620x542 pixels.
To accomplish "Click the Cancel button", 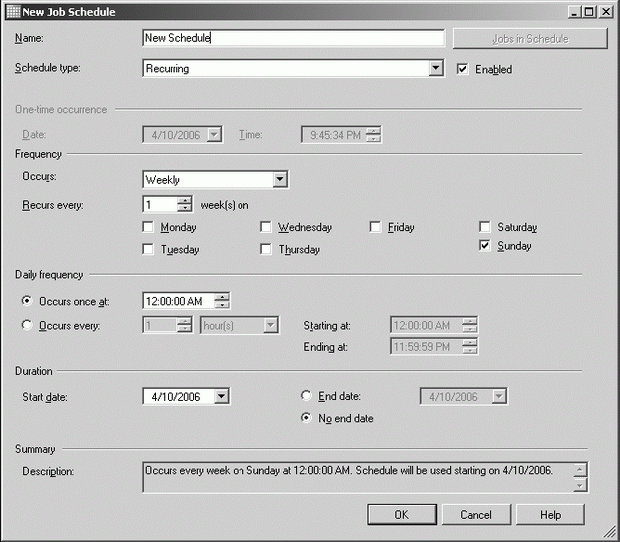I will point(476,514).
